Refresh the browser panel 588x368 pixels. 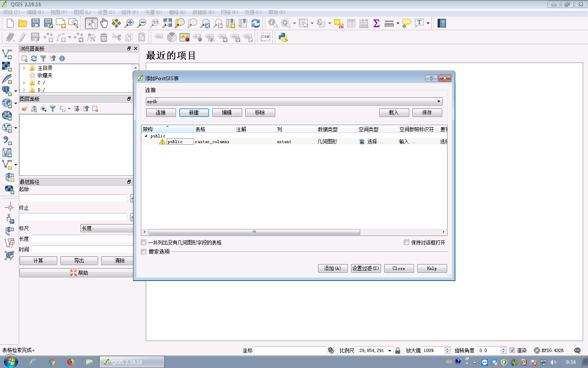pyautogui.click(x=34, y=58)
